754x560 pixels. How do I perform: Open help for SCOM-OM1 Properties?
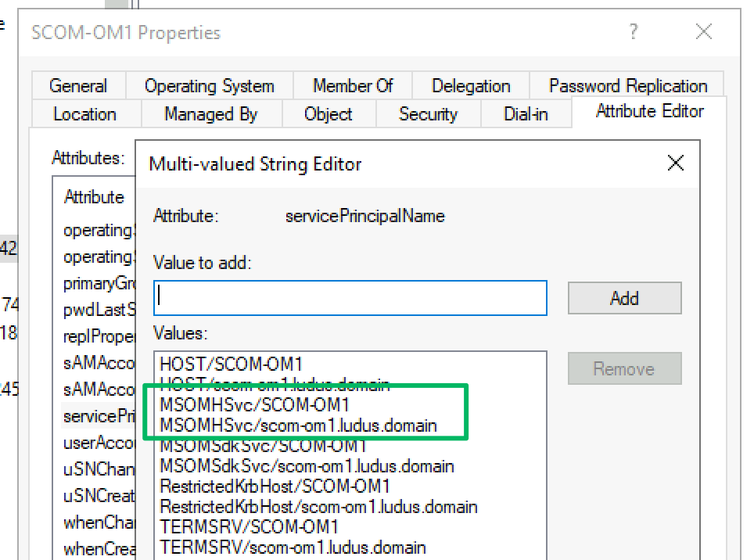pyautogui.click(x=633, y=32)
